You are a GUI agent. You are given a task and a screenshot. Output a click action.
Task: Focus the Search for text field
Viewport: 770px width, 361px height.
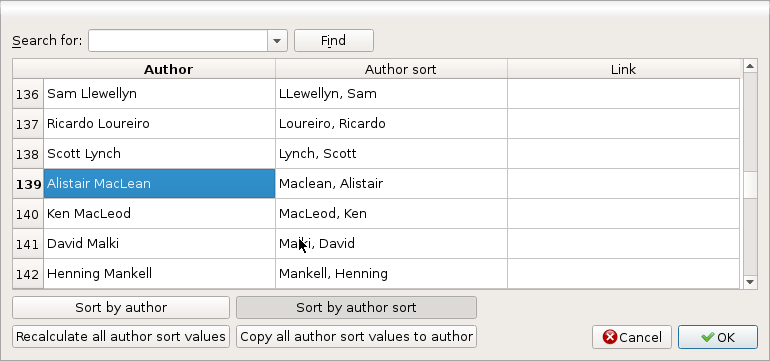tap(178, 41)
